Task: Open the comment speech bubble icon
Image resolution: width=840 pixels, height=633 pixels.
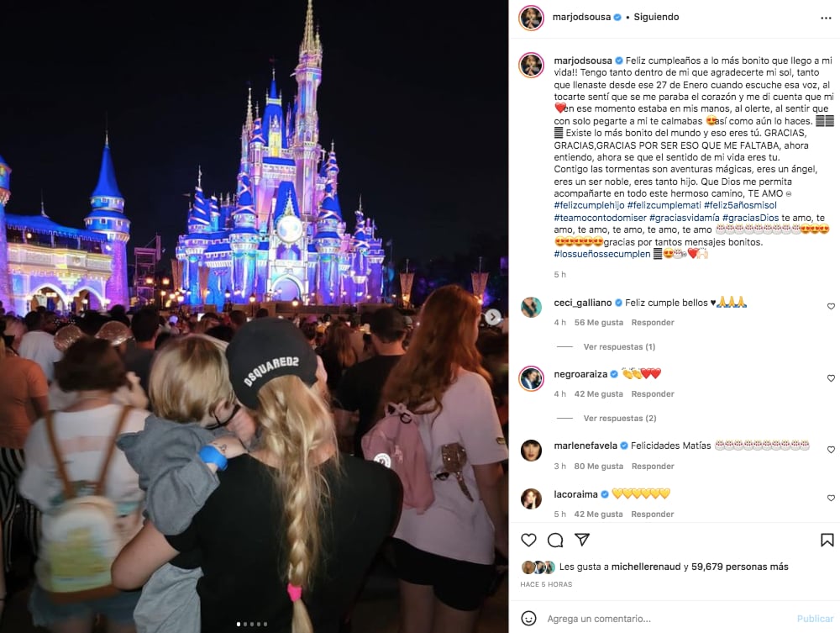Action: 555,540
